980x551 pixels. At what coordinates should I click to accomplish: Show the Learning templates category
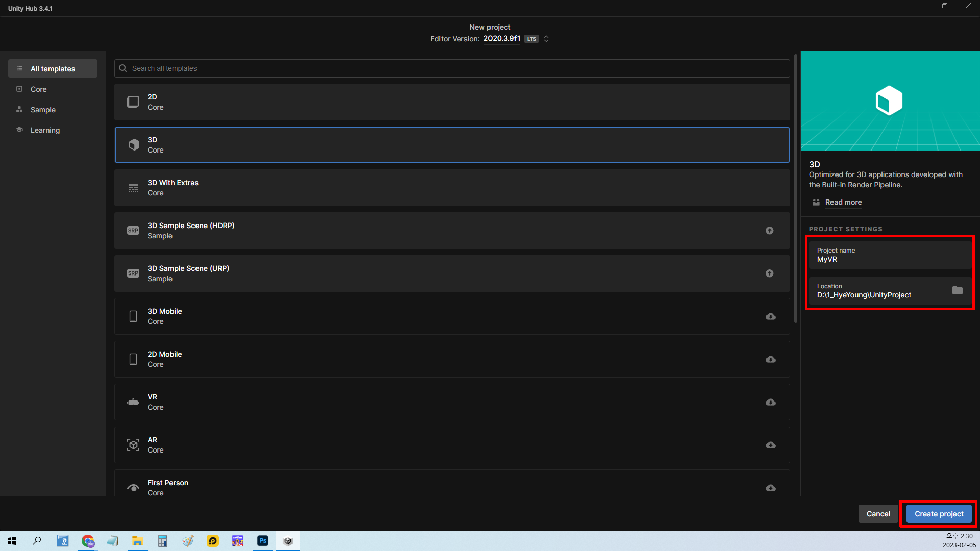click(x=45, y=130)
